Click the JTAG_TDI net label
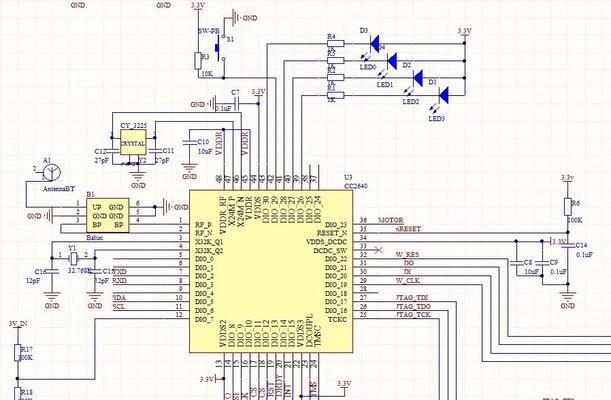Viewport: 611px width, 400px height. 412,298
